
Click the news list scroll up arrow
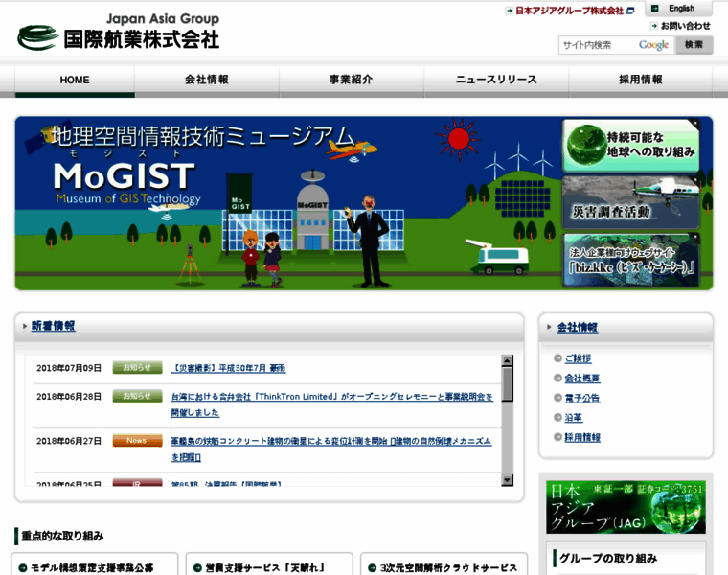point(507,361)
